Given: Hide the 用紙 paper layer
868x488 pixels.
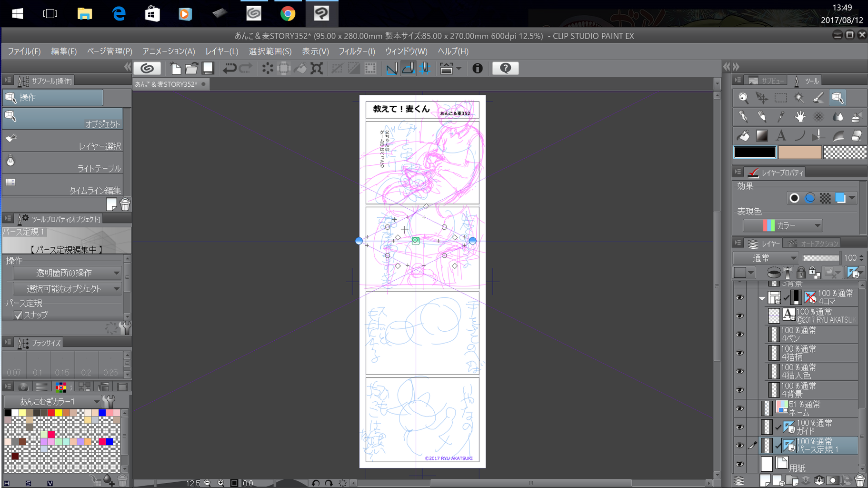Looking at the screenshot, I should (x=739, y=464).
